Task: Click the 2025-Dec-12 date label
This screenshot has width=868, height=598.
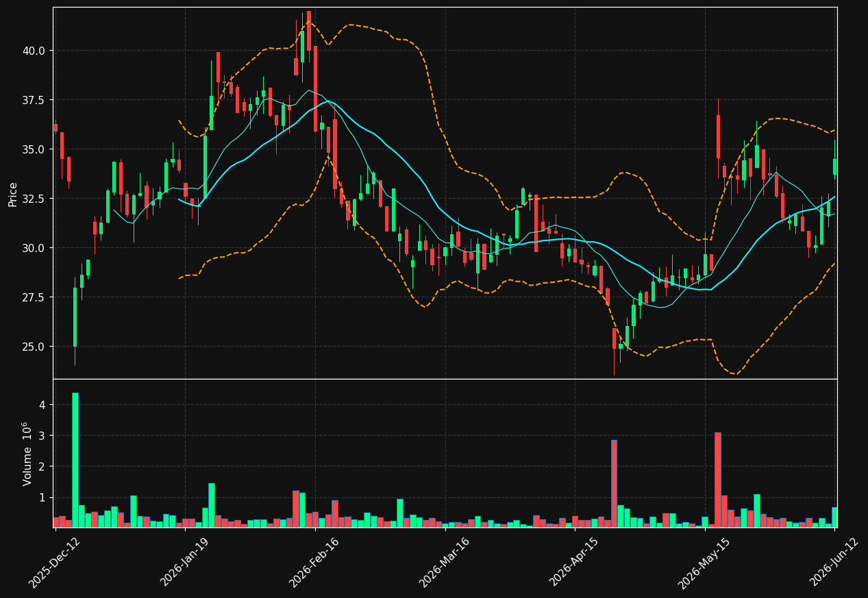Action: coord(54,562)
